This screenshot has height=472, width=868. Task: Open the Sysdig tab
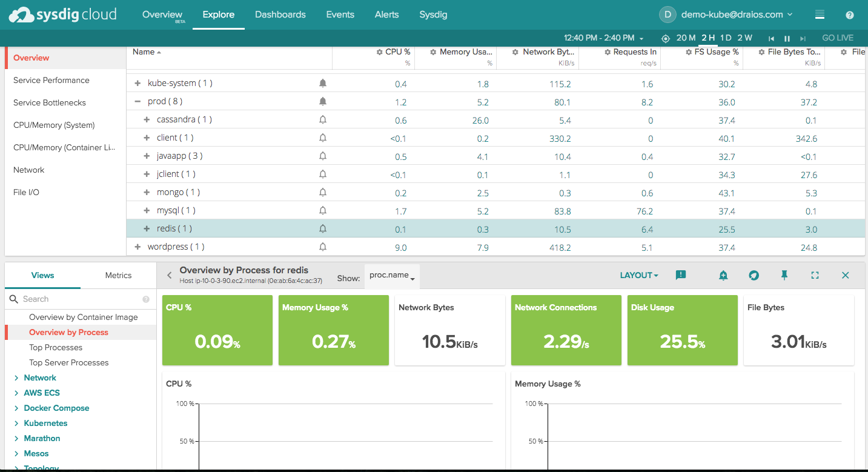pos(433,15)
